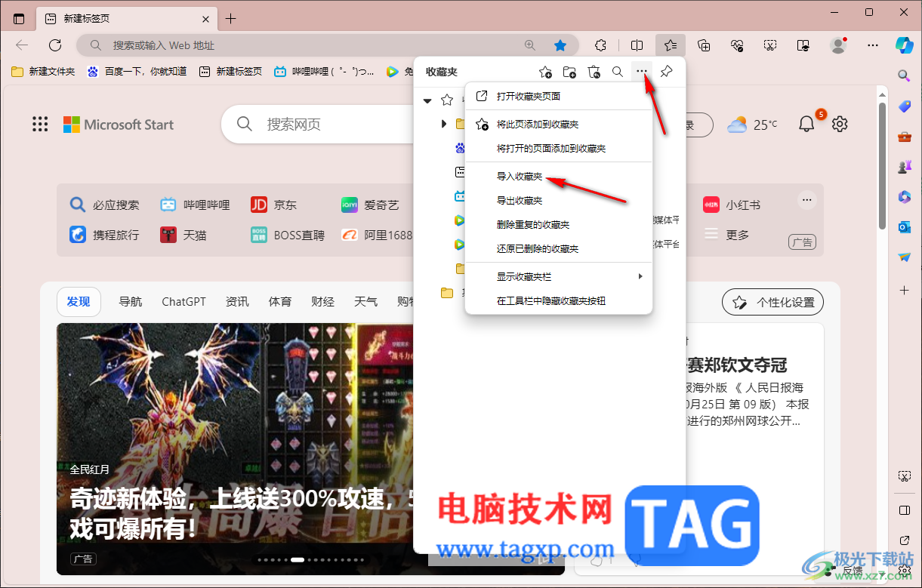
Task: Click the zoom magnifier in address bar
Action: point(530,45)
